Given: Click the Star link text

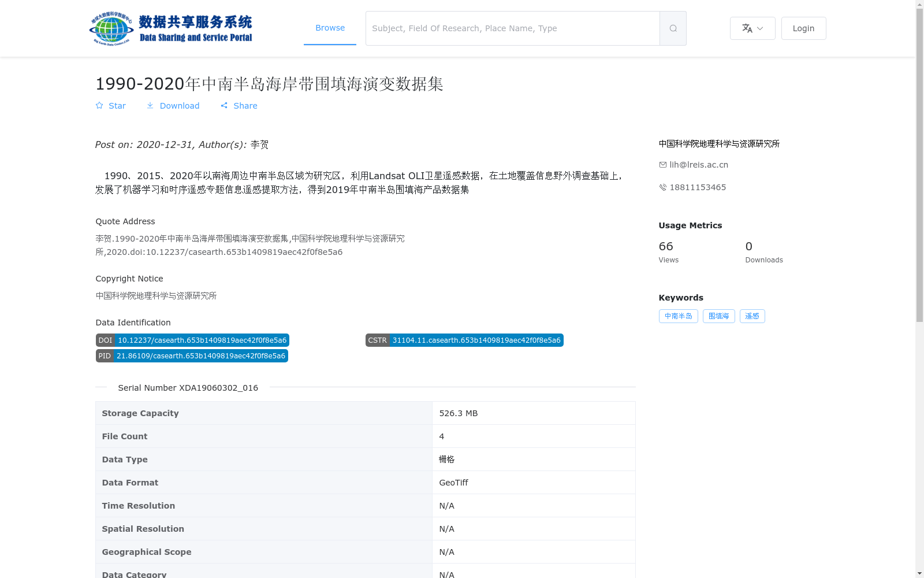Looking at the screenshot, I should [117, 106].
